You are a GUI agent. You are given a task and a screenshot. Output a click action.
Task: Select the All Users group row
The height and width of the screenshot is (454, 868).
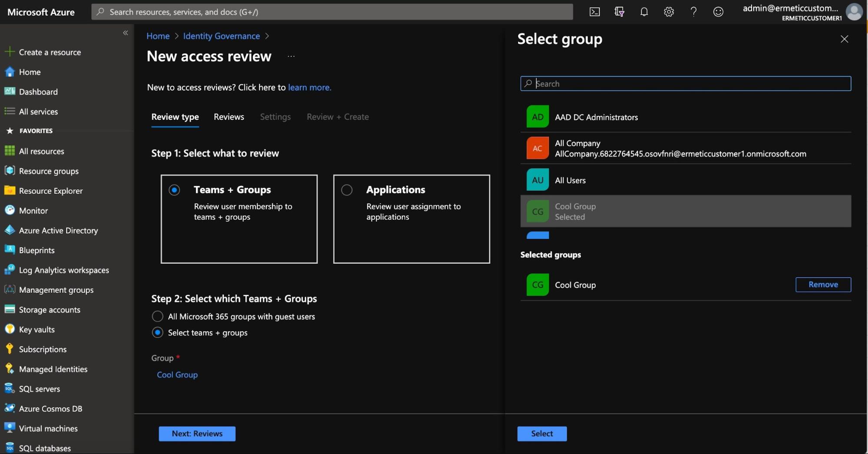tap(686, 180)
